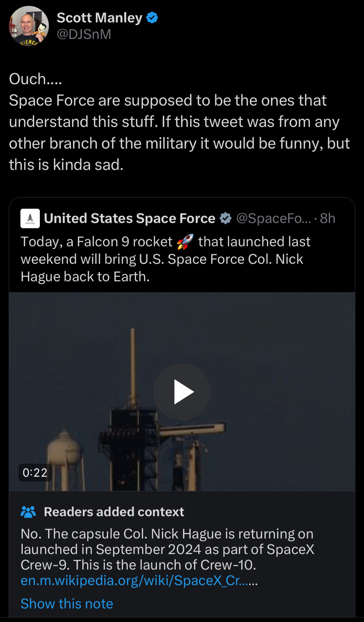The width and height of the screenshot is (364, 622).
Task: Click the Readers added context people icon
Action: click(28, 512)
